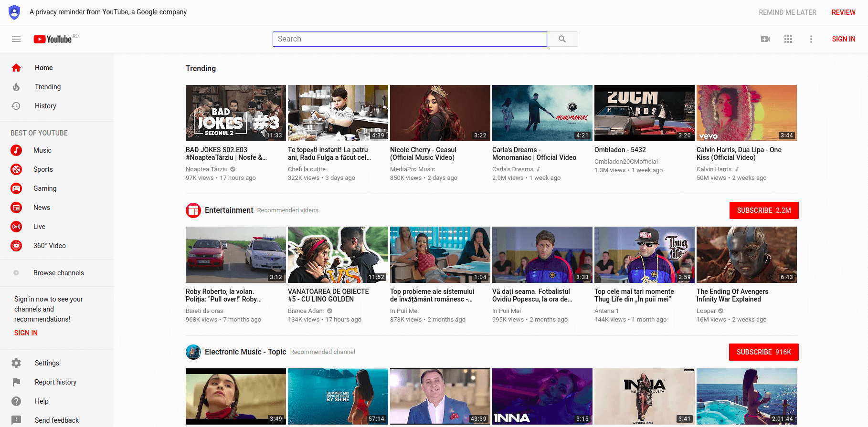Image resolution: width=868 pixels, height=427 pixels.
Task: Click REMIND ME LATER on privacy banner
Action: pos(787,12)
